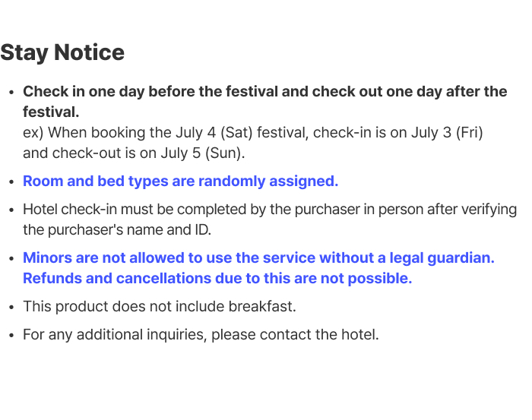
Task: Click the blue "Minors are not allowed" line
Action: [258, 258]
